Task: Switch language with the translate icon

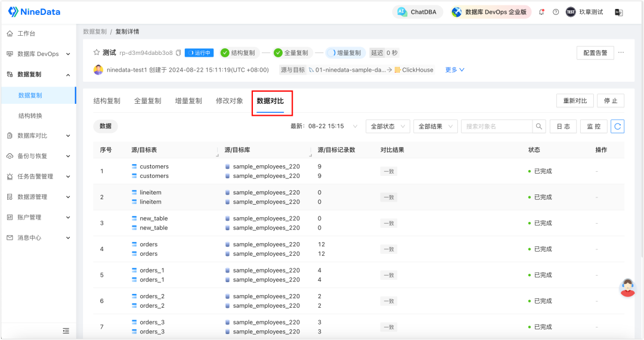Action: [x=618, y=13]
